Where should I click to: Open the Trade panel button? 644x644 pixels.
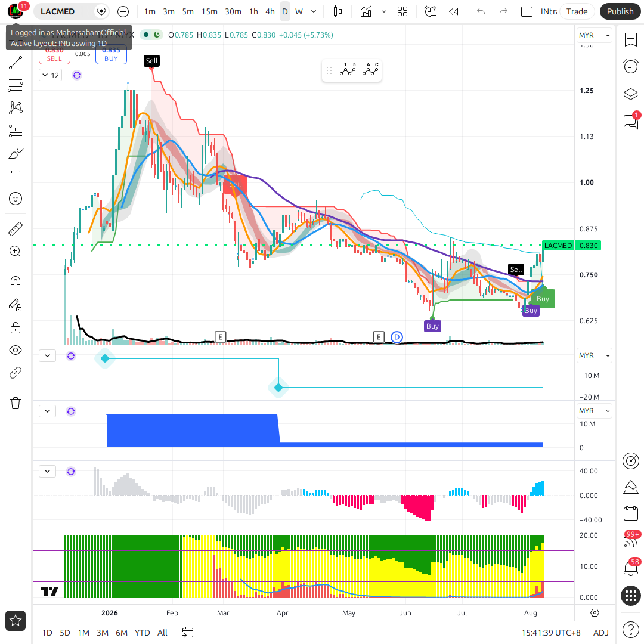pyautogui.click(x=577, y=11)
